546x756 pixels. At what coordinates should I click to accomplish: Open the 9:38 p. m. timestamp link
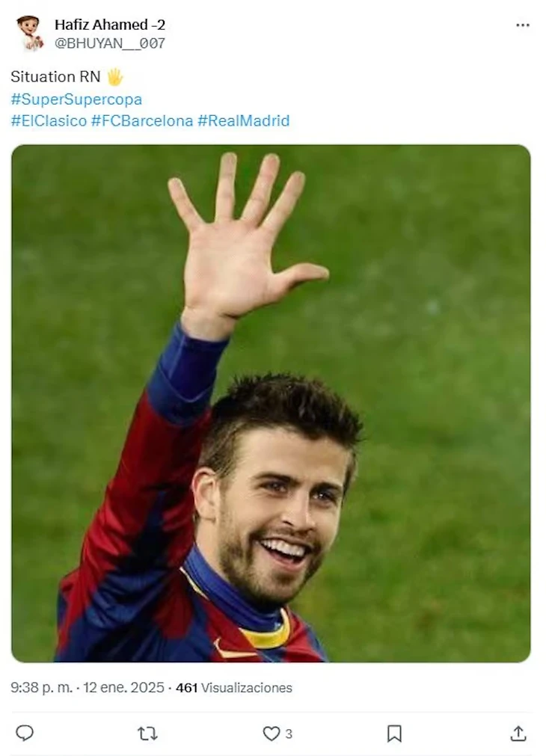41,687
